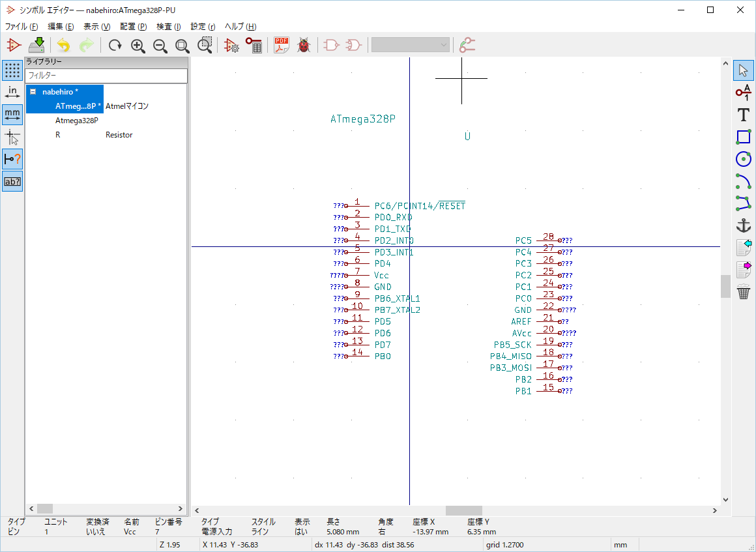The width and height of the screenshot is (756, 552).
Task: Click canvas horizontal scrollbar thumb
Action: (464, 510)
